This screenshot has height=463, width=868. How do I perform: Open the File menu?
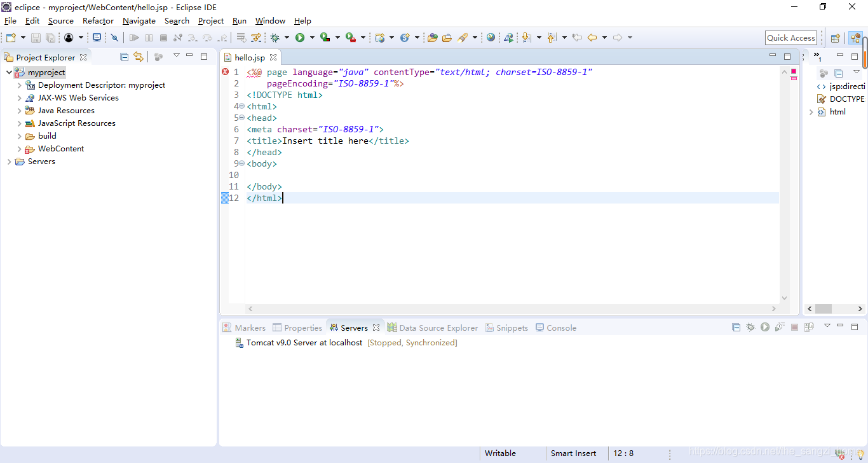click(x=10, y=21)
